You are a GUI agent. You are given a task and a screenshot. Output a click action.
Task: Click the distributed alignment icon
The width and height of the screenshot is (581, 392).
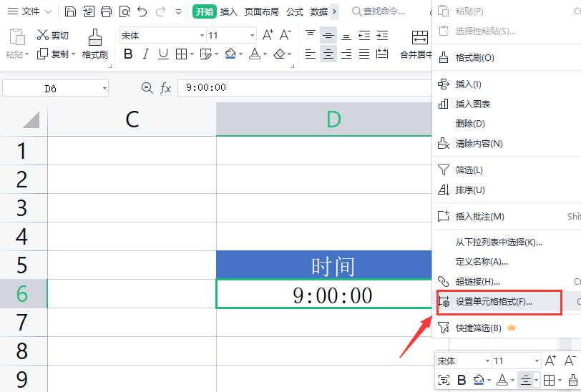pos(382,54)
